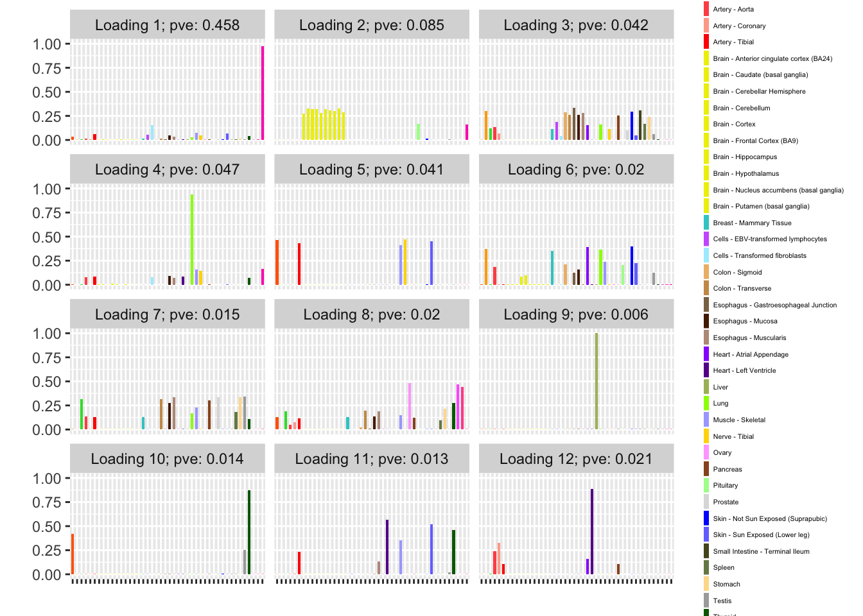The width and height of the screenshot is (863, 616).
Task: Select the brown Pancreas legend swatch
Action: tap(706, 469)
